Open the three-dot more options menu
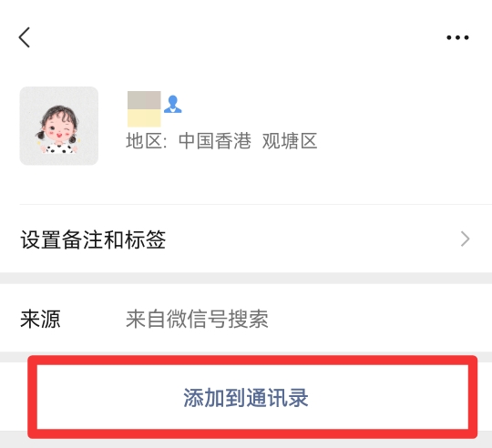 [457, 37]
